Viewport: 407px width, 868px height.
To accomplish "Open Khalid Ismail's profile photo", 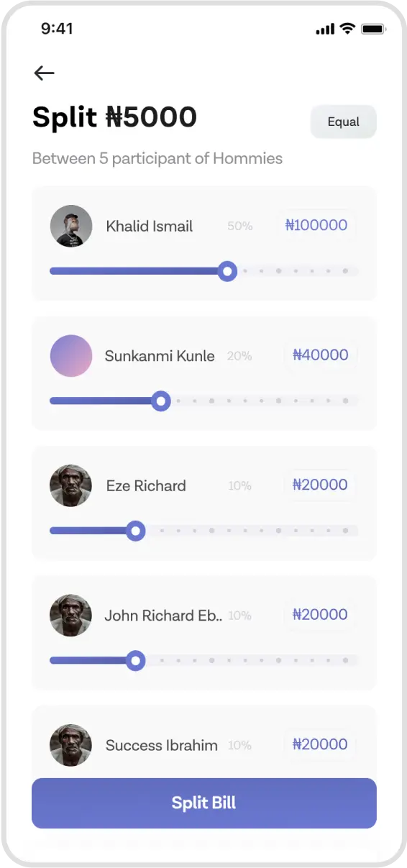I will [x=71, y=226].
